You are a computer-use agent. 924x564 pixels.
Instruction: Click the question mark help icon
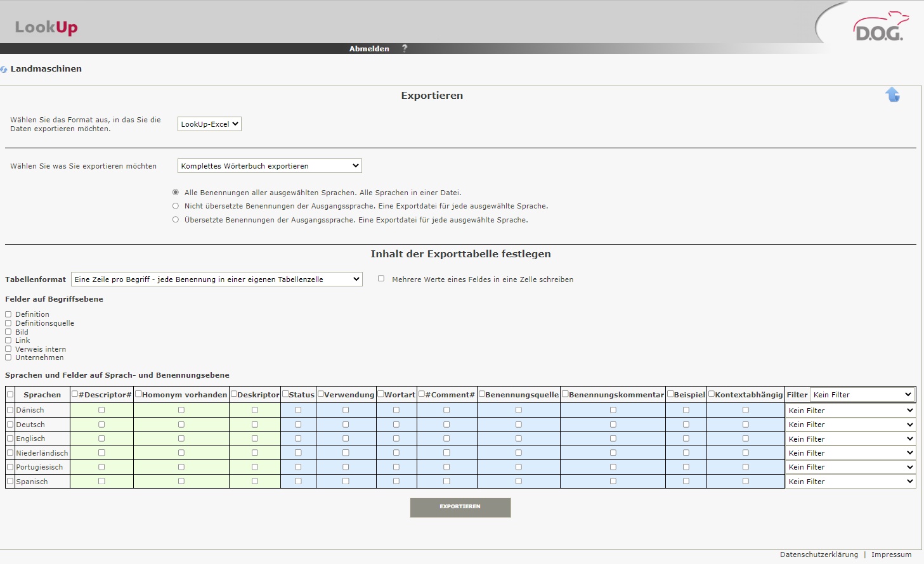[405, 49]
